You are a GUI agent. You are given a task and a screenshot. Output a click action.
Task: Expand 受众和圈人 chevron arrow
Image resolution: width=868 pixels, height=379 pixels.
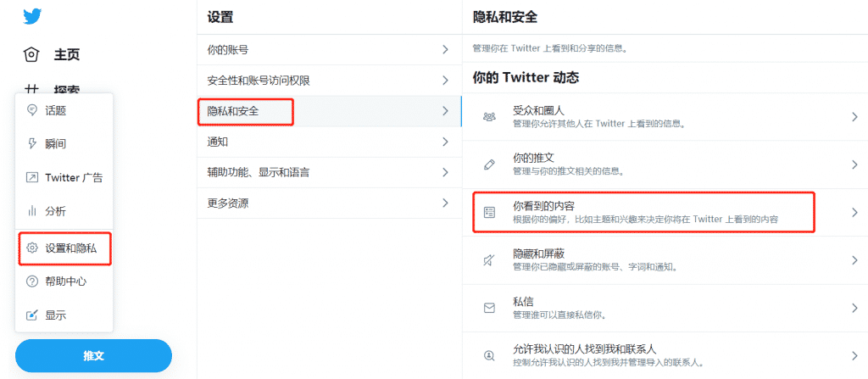click(x=854, y=116)
